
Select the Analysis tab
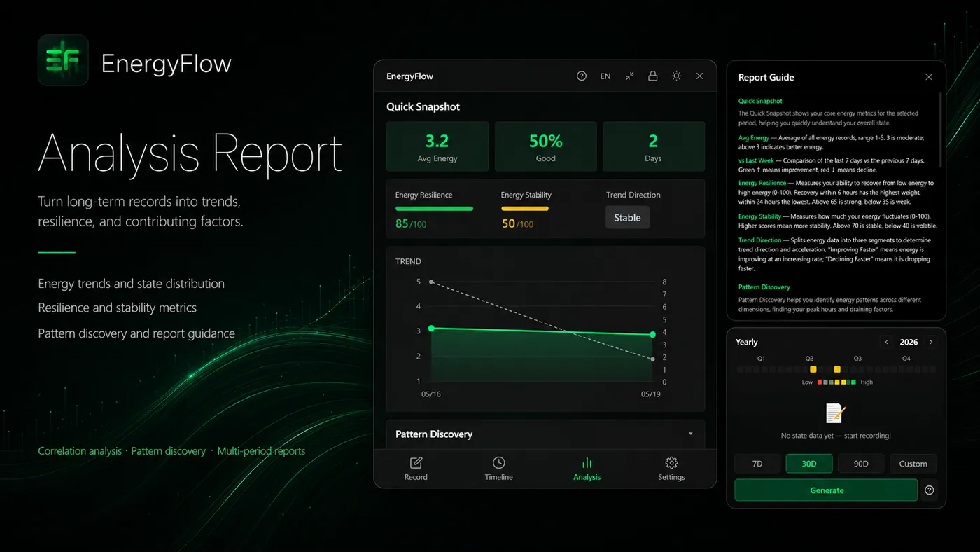587,469
